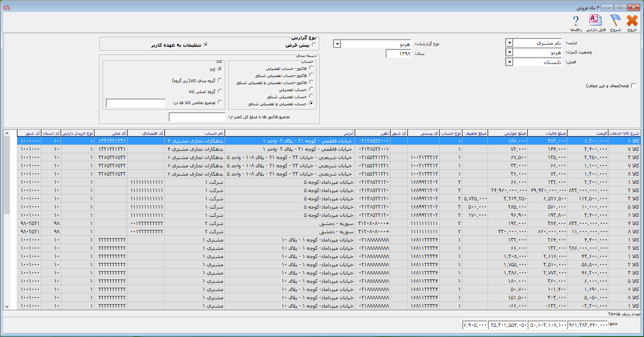
Task: Click the app logo icon in the title bar corner
Action: [7, 7]
